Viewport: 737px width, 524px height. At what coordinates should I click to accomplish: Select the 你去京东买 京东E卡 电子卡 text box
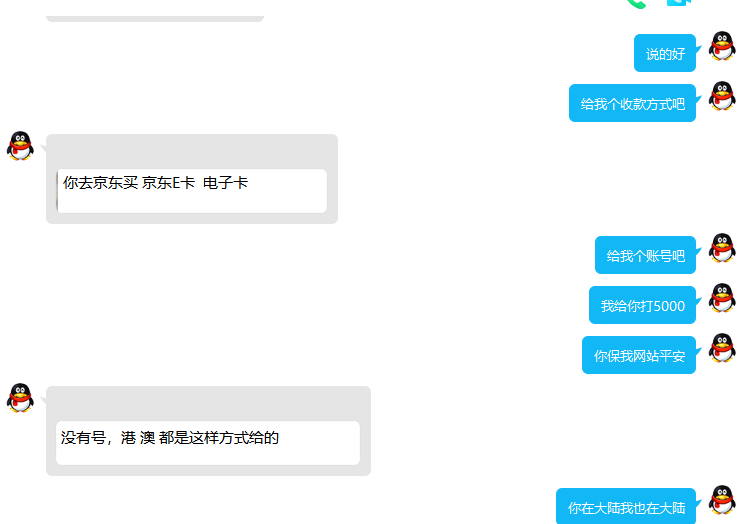pyautogui.click(x=192, y=191)
